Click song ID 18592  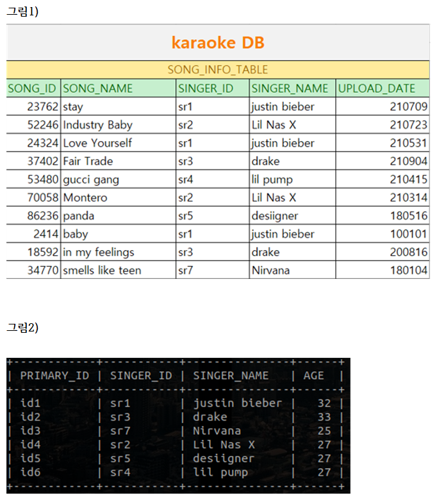tap(33, 252)
